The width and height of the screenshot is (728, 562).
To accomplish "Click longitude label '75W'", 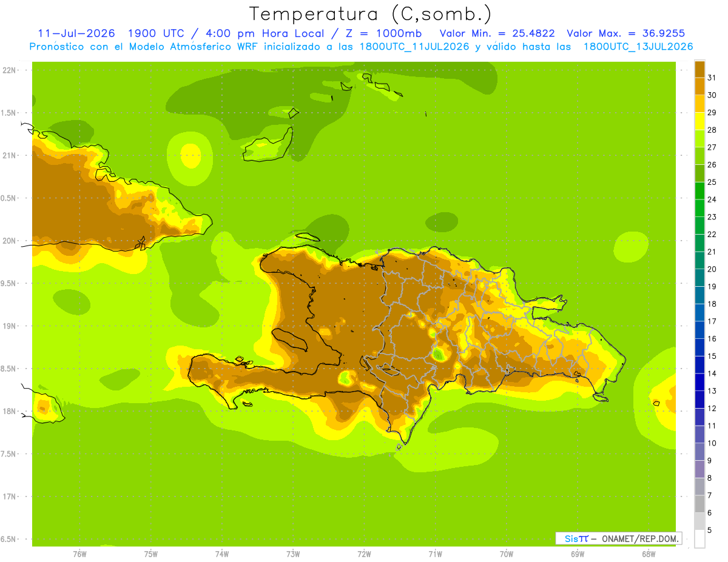I will click(x=151, y=554).
